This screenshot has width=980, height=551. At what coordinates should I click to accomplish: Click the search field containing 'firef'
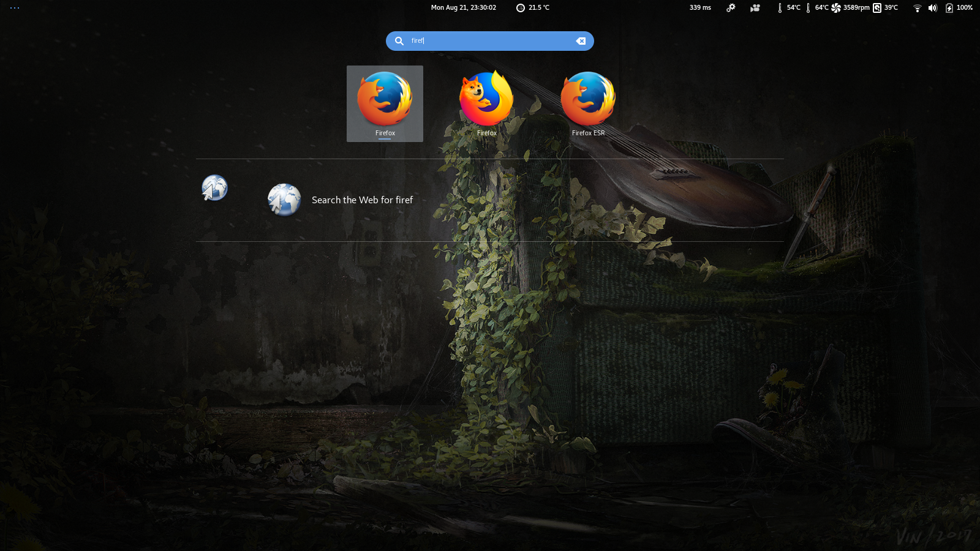[x=490, y=41]
